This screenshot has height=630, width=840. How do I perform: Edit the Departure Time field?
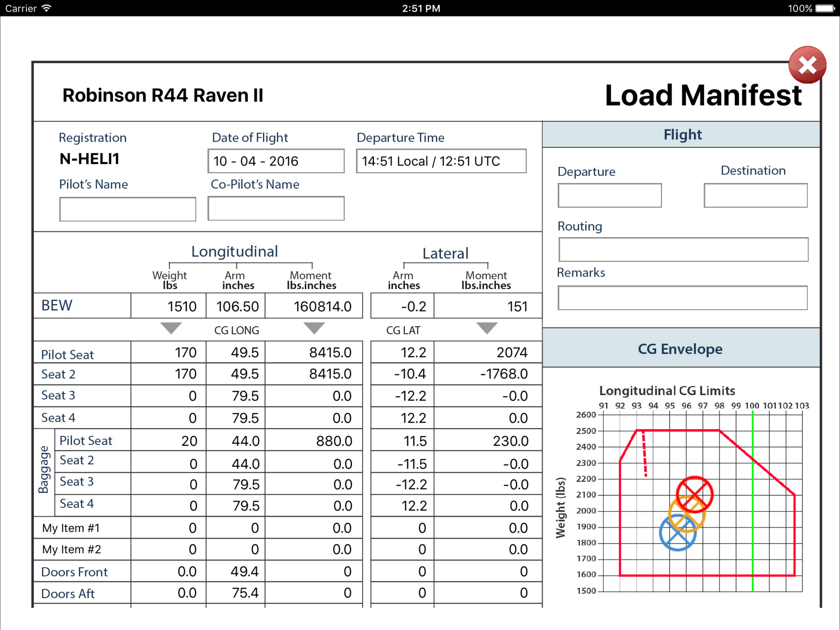point(441,161)
